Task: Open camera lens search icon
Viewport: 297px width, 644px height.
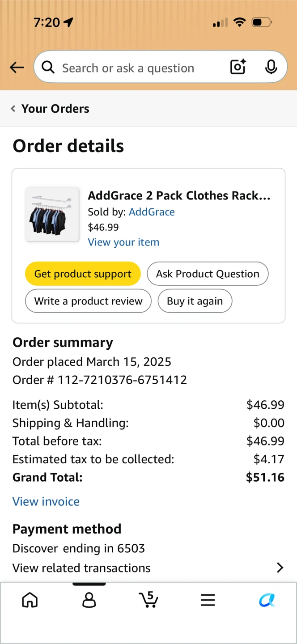Action: click(238, 67)
